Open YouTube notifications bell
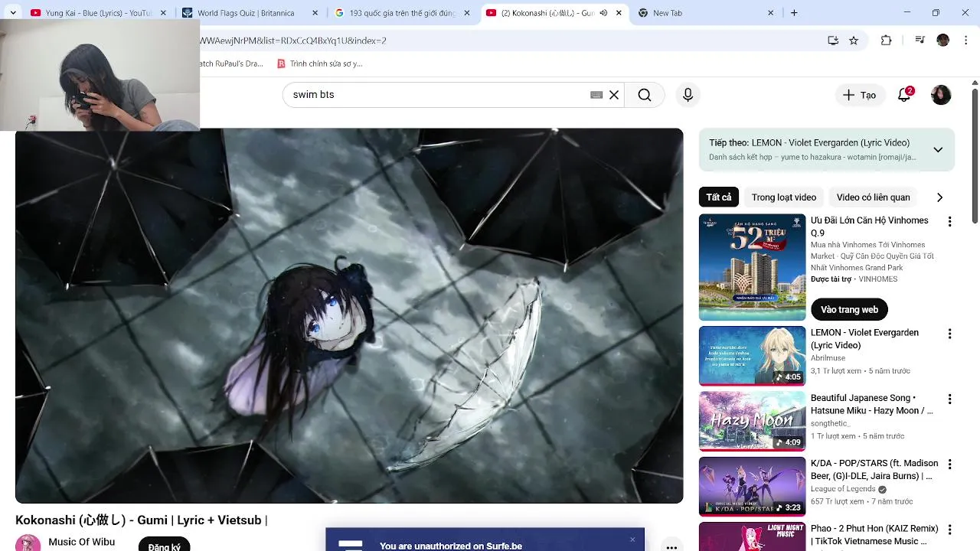The width and height of the screenshot is (980, 551). pos(904,95)
